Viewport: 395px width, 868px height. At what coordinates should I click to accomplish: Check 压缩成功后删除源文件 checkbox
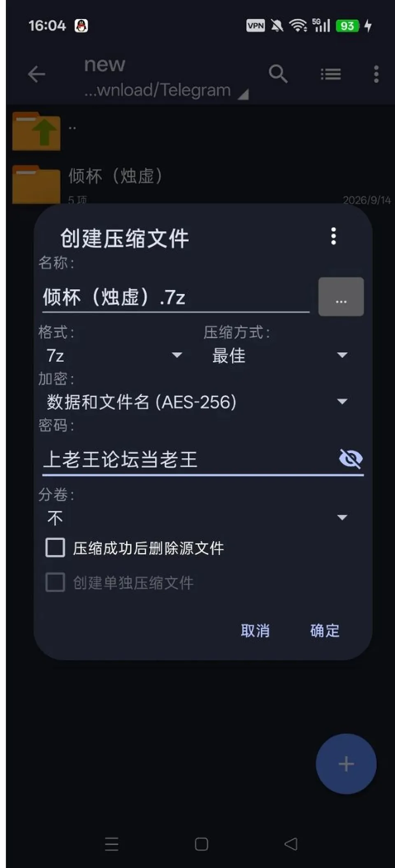tap(55, 548)
